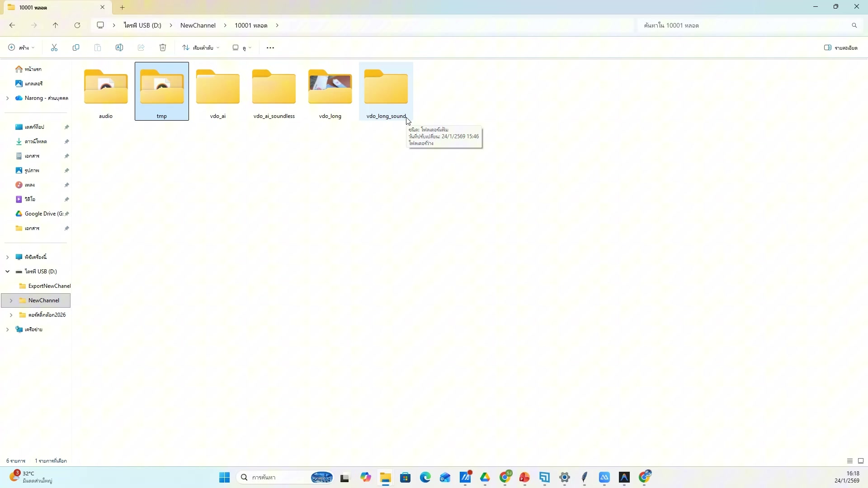Screen dimensions: 868x488
Task: Open the Sort dropdown menu
Action: coord(201,47)
